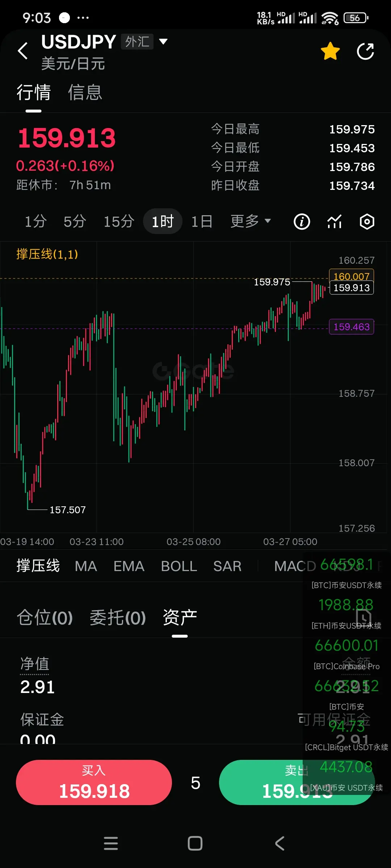Open the USDJPY symbol dropdown arrow
The width and height of the screenshot is (391, 868).
pos(164,42)
